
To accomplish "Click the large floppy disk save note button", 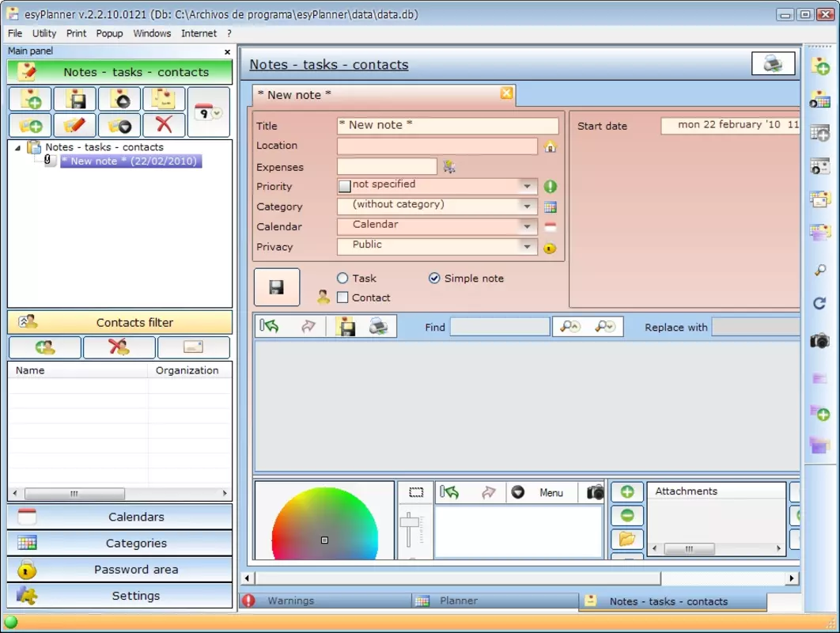I will tap(276, 286).
